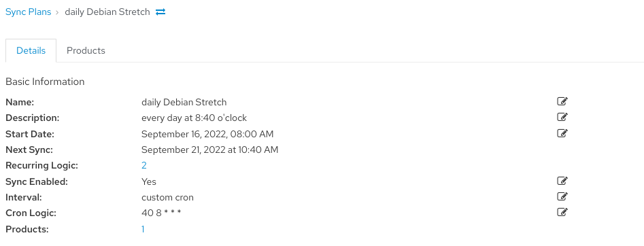This screenshot has width=644, height=246.
Task: Click the Sync Enabled value 'Yes'
Action: [x=149, y=181]
